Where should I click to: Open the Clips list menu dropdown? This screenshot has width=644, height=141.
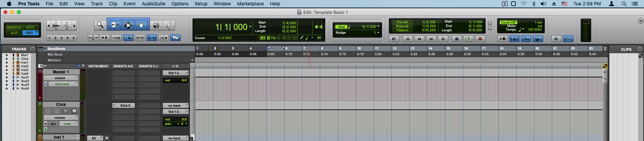[640, 49]
